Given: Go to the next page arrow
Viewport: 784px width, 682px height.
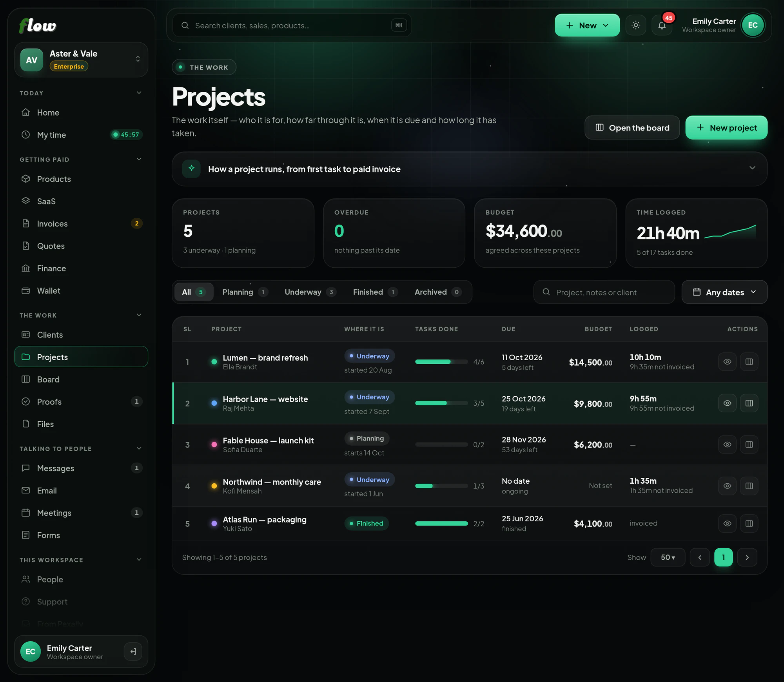Looking at the screenshot, I should click(x=747, y=557).
